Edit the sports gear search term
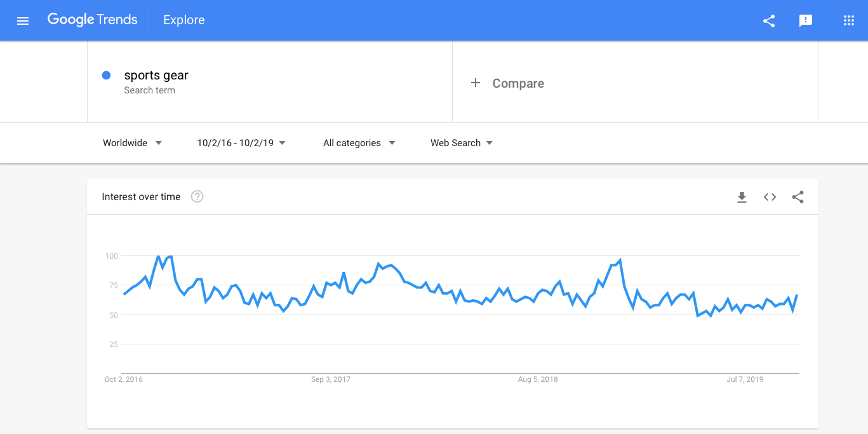 coord(156,76)
